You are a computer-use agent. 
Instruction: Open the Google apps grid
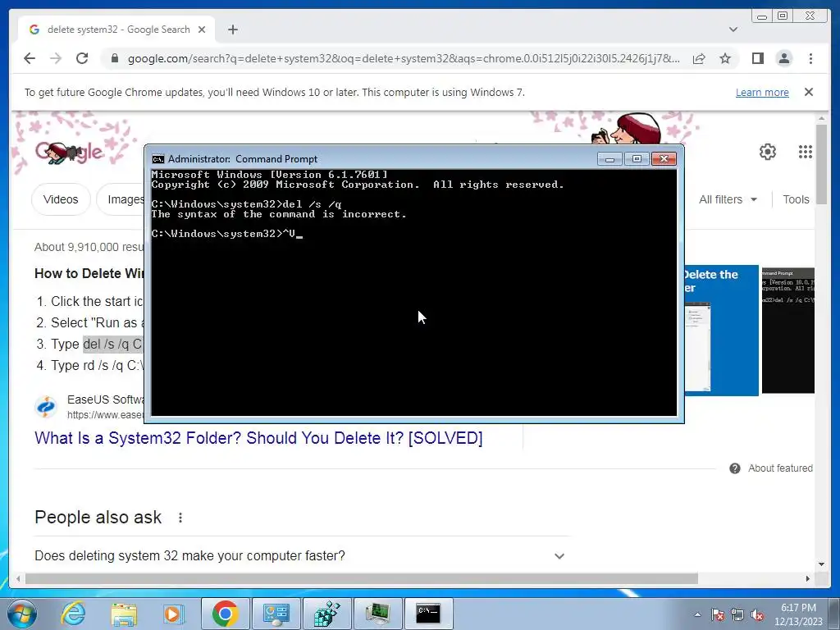coord(806,152)
